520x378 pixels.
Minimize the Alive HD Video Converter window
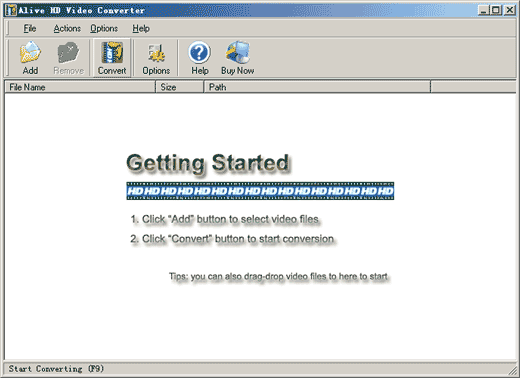pos(484,10)
